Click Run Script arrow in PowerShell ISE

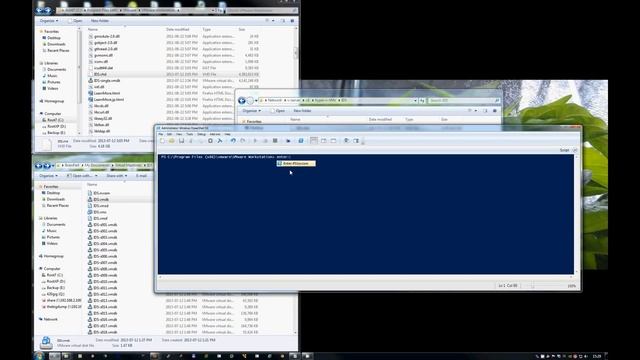pos(255,141)
